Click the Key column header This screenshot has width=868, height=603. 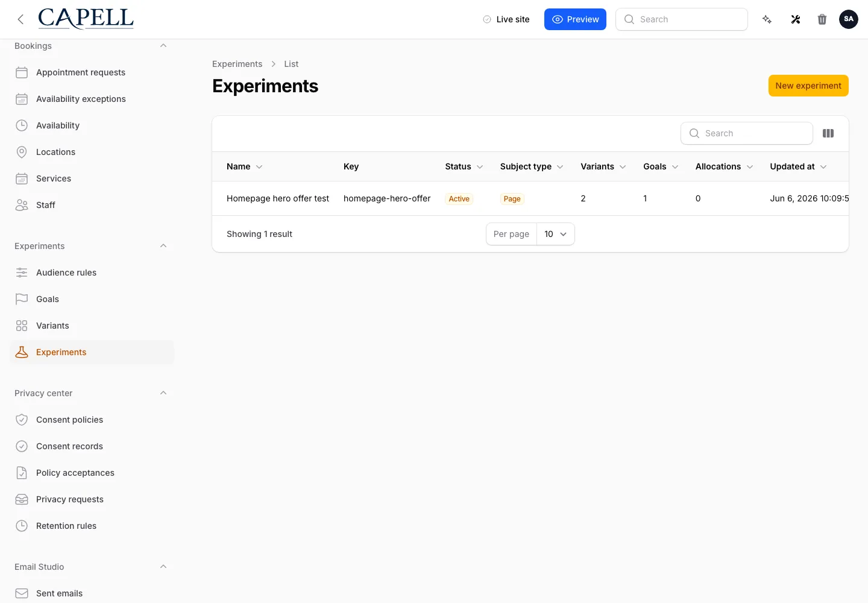(x=351, y=166)
